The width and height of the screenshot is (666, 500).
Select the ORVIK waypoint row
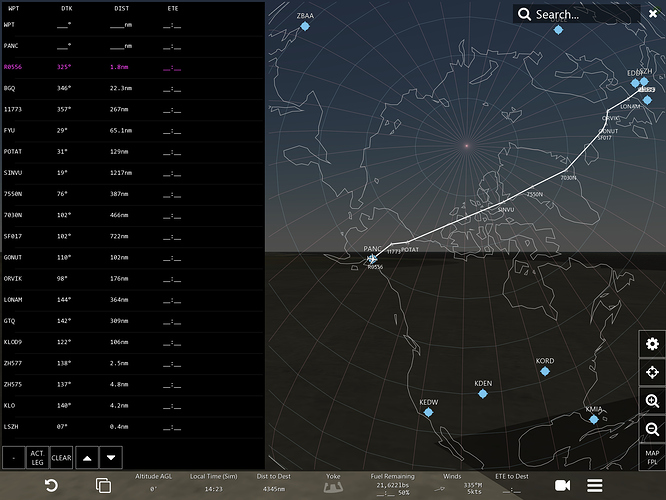tap(133, 279)
